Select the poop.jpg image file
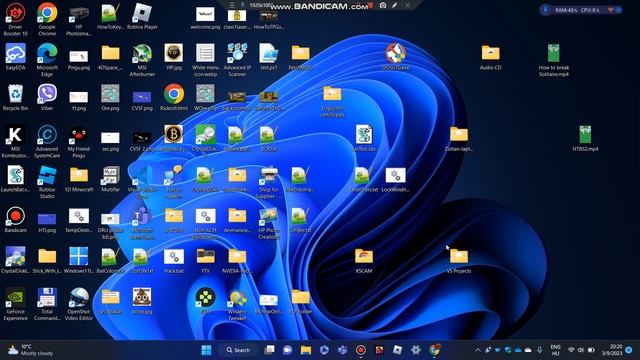 point(142,301)
